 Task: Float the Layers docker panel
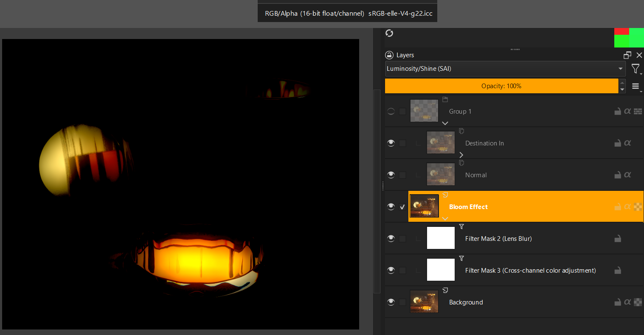(627, 55)
